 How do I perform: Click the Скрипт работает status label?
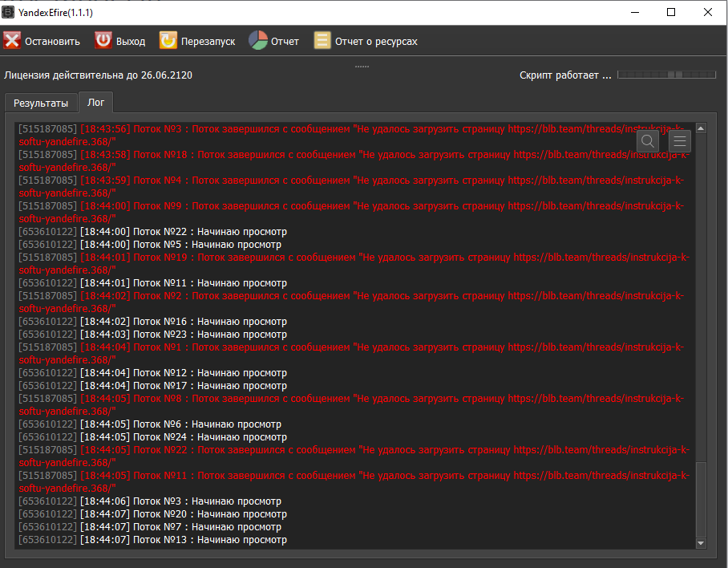coord(564,75)
